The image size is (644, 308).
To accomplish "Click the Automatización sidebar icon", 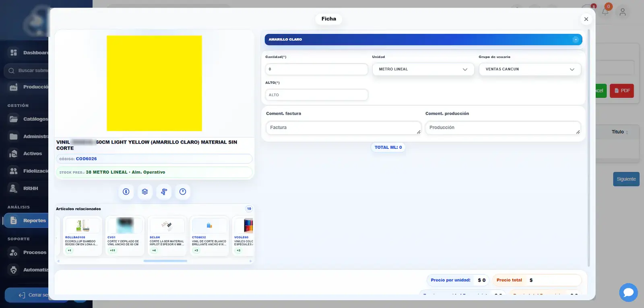I will point(14,270).
